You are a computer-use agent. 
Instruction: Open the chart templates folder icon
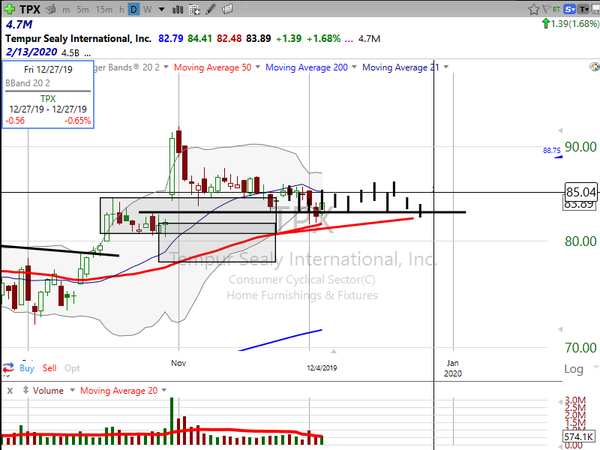coord(228,9)
